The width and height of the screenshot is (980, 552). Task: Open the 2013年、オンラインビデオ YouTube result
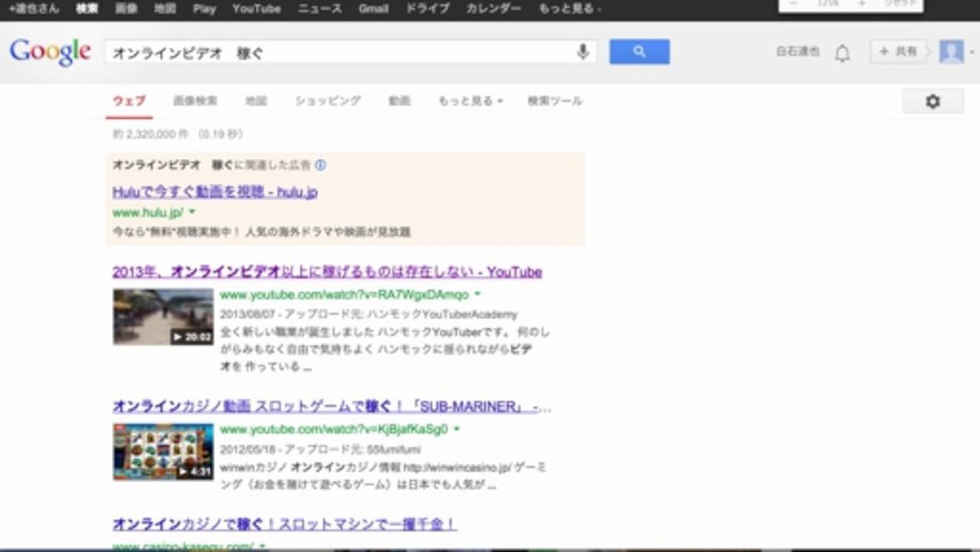[x=327, y=272]
